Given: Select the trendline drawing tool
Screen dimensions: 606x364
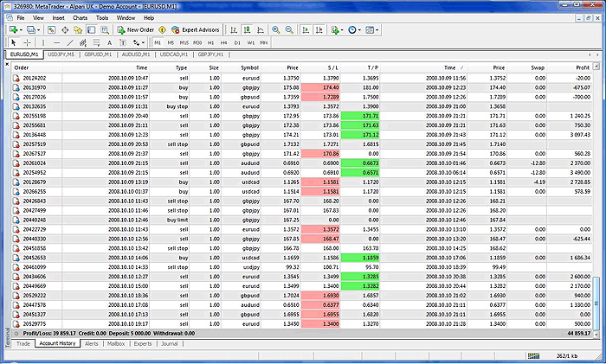Looking at the screenshot, I should click(x=70, y=42).
